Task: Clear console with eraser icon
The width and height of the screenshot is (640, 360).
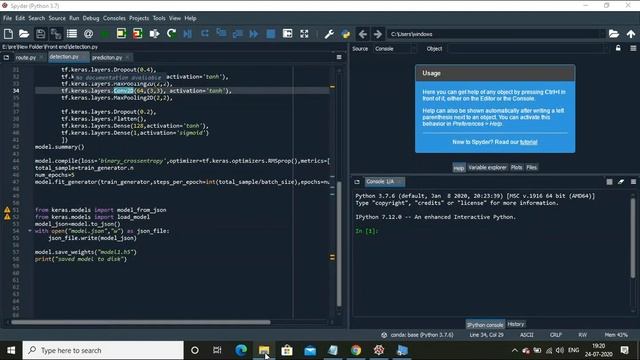Action: tap(621, 182)
